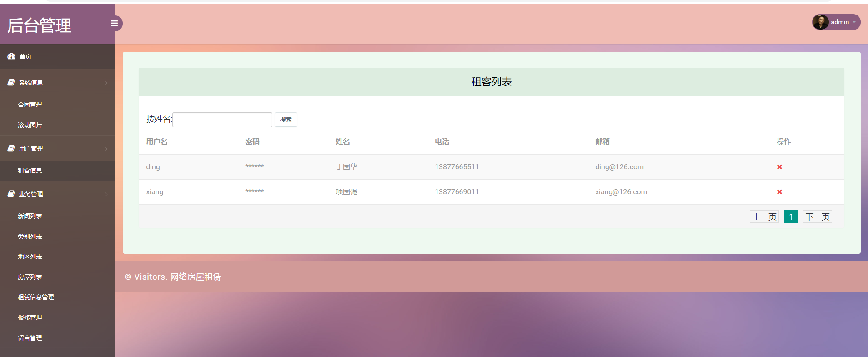Collapse 用户管理 menu via its chevron
Screen dimensions: 868x357
[106, 149]
